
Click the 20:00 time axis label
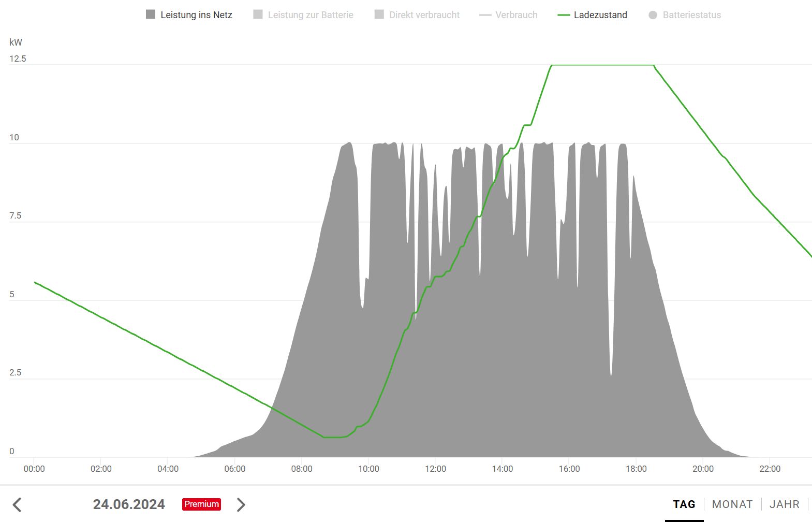[x=703, y=469]
